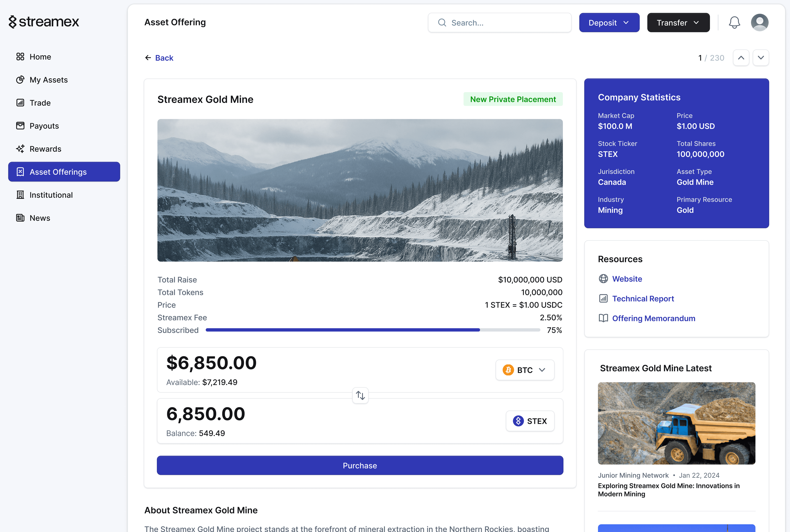Click the Back link

(x=164, y=58)
